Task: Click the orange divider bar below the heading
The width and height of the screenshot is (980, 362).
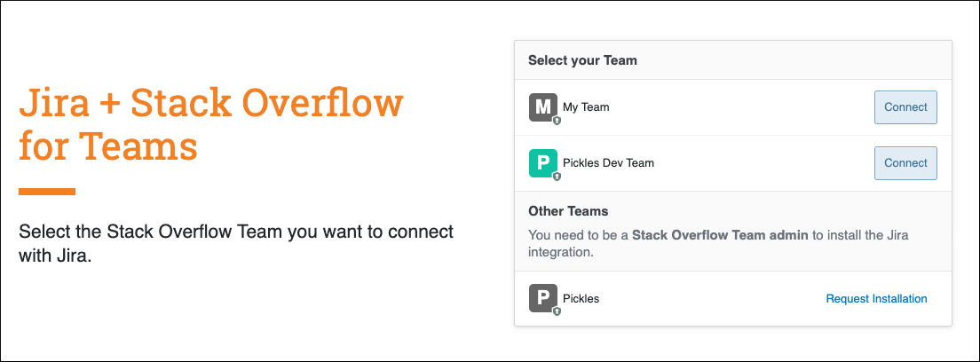Action: click(x=47, y=192)
